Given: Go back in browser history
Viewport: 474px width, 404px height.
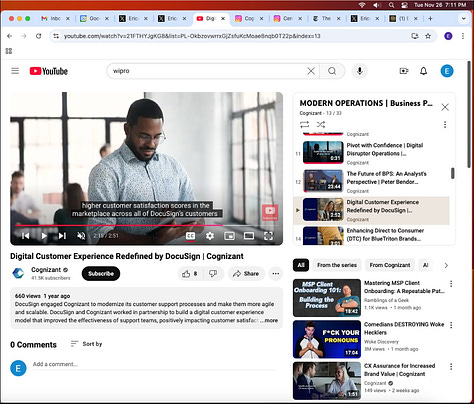Looking at the screenshot, I should 9,36.
